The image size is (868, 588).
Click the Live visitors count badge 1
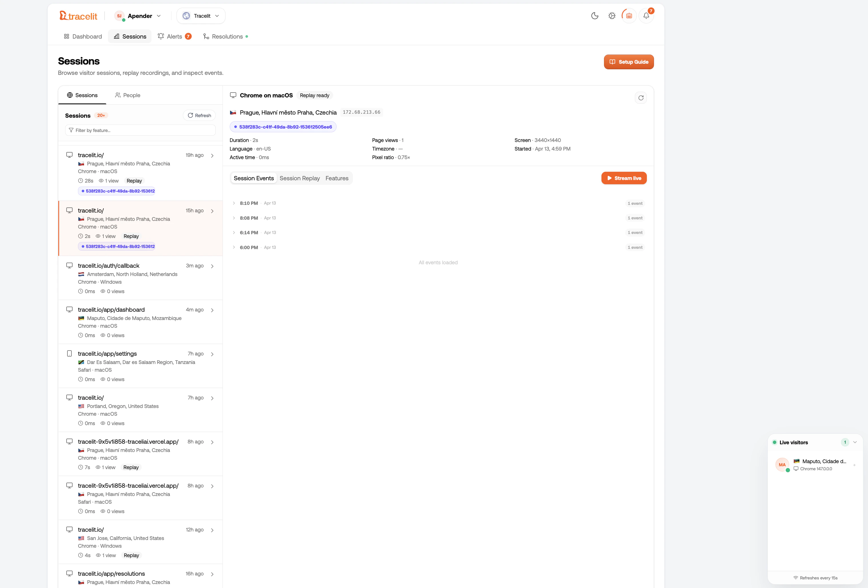click(x=845, y=442)
